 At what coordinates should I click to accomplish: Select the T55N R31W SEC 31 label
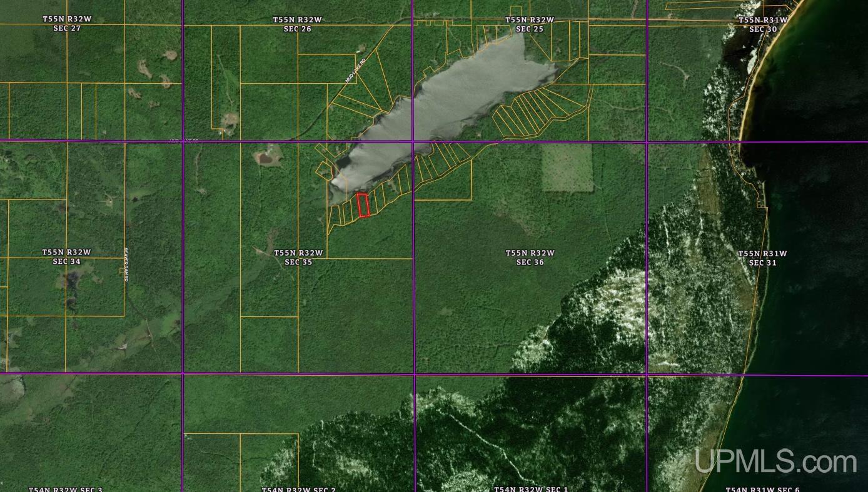(762, 258)
